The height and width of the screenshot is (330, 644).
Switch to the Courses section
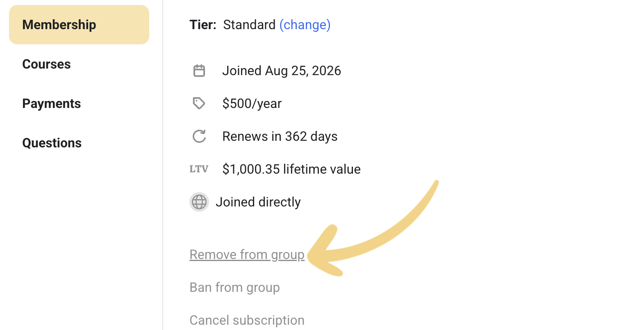click(x=46, y=64)
